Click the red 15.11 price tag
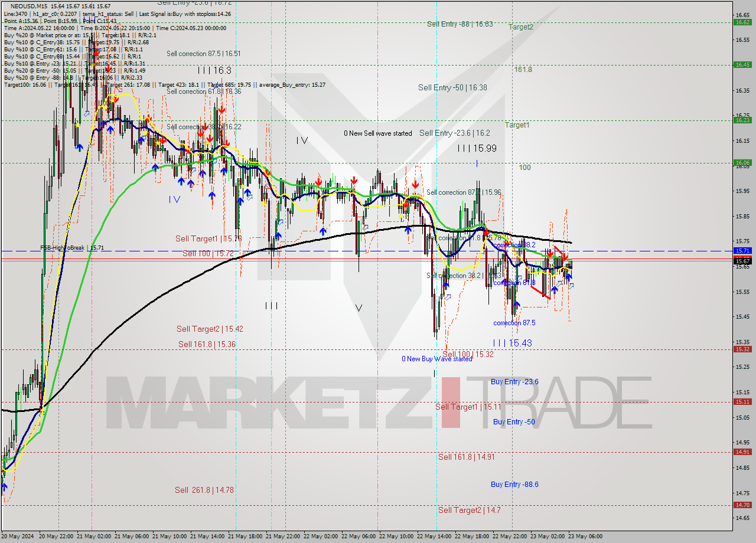756x543 pixels. pyautogui.click(x=742, y=401)
